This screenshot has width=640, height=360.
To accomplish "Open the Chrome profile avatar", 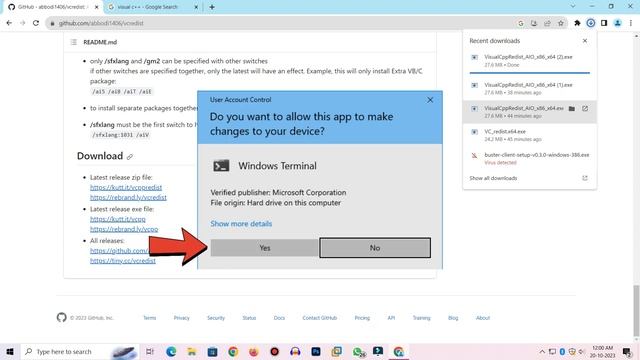I will [618, 23].
